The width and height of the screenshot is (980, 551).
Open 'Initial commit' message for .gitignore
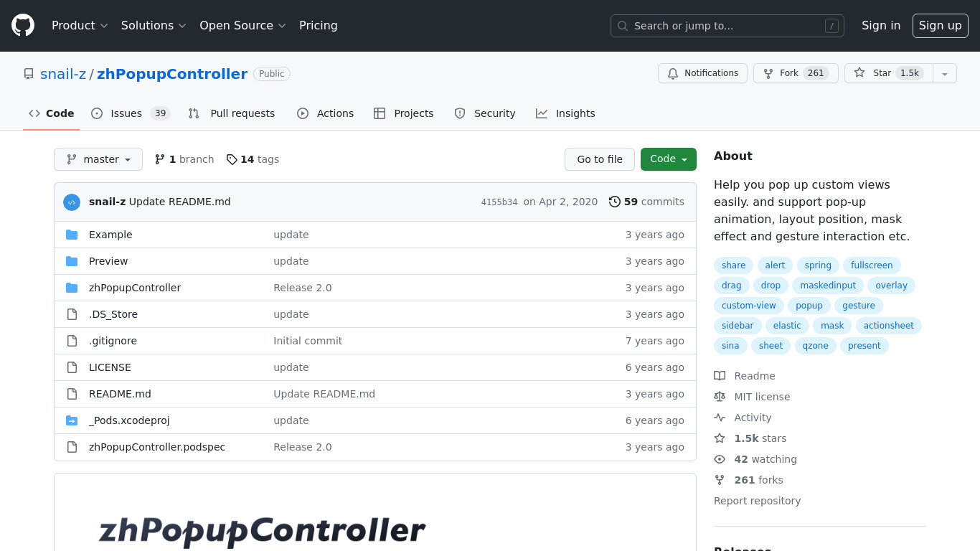[x=308, y=341]
